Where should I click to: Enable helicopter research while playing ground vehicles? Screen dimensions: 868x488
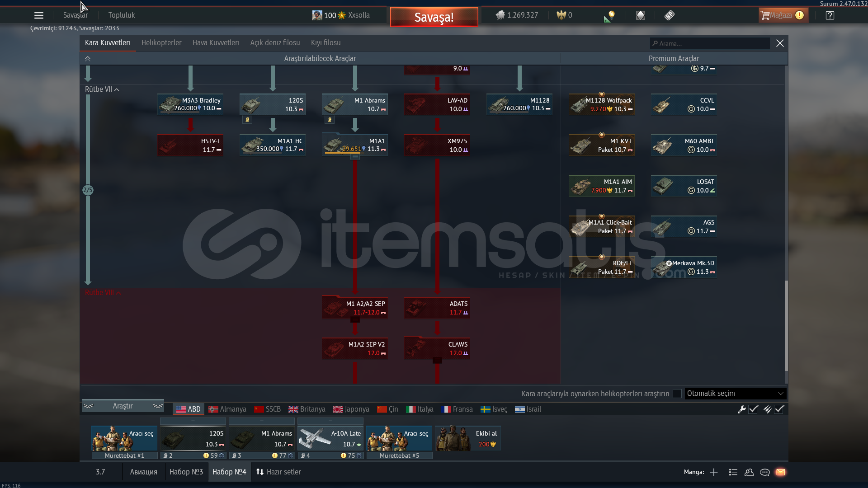point(677,394)
